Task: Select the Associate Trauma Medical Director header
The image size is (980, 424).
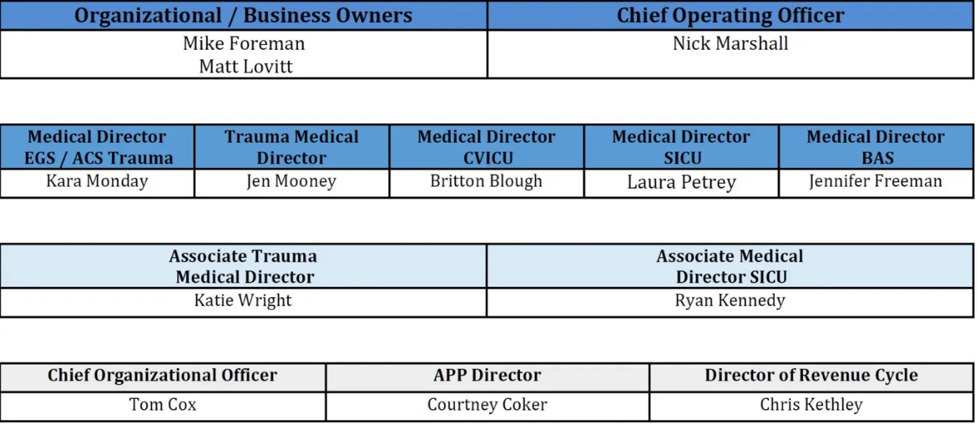Action: pyautogui.click(x=244, y=266)
